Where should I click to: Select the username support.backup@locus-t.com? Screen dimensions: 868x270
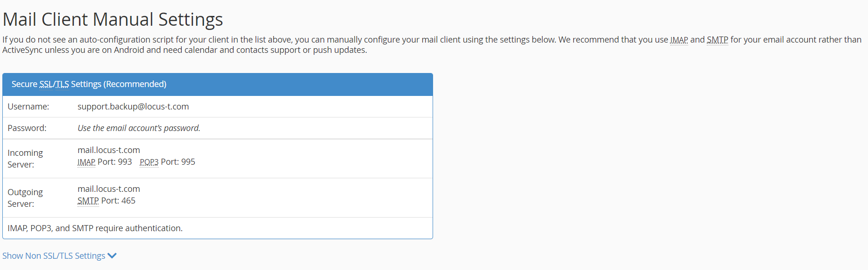pos(133,107)
